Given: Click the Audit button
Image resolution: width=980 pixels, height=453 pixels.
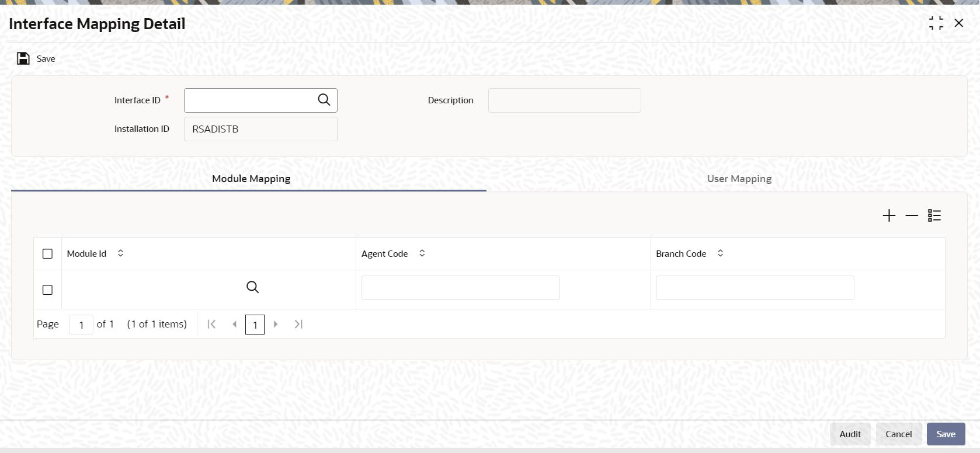Looking at the screenshot, I should pyautogui.click(x=850, y=434).
